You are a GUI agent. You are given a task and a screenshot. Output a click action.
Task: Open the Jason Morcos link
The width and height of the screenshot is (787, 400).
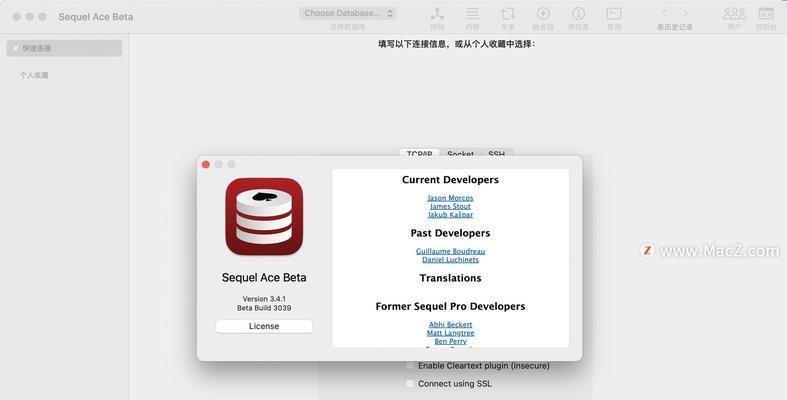click(450, 198)
